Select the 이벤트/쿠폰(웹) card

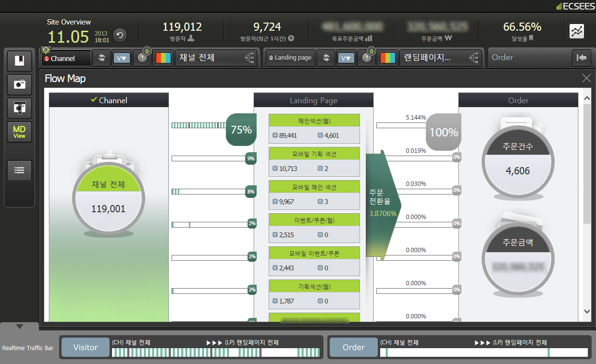[x=314, y=228]
